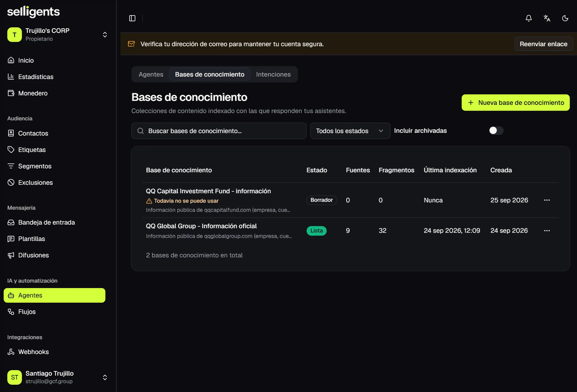Open Contactos in the sidebar
This screenshot has width=577, height=392.
[54, 133]
